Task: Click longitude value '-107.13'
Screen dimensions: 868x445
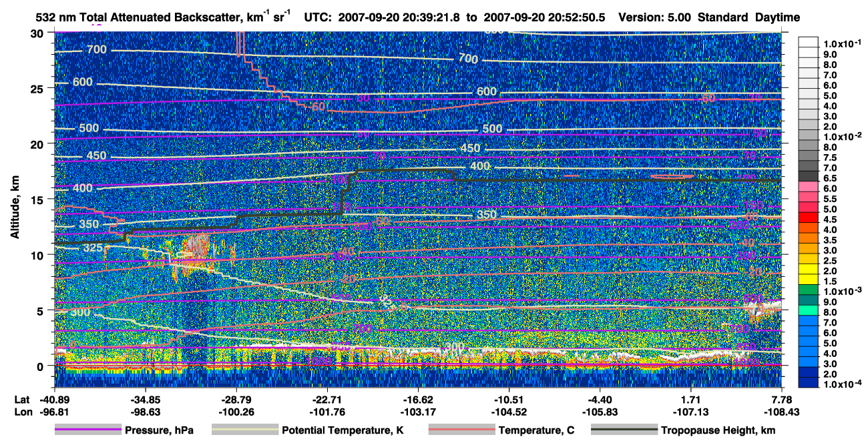Action: 690,412
